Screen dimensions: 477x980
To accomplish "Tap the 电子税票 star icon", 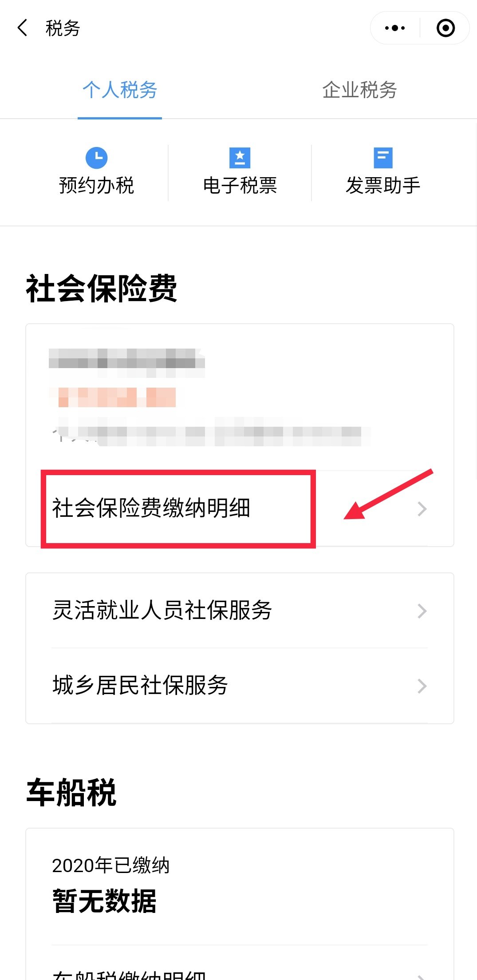I will click(240, 158).
